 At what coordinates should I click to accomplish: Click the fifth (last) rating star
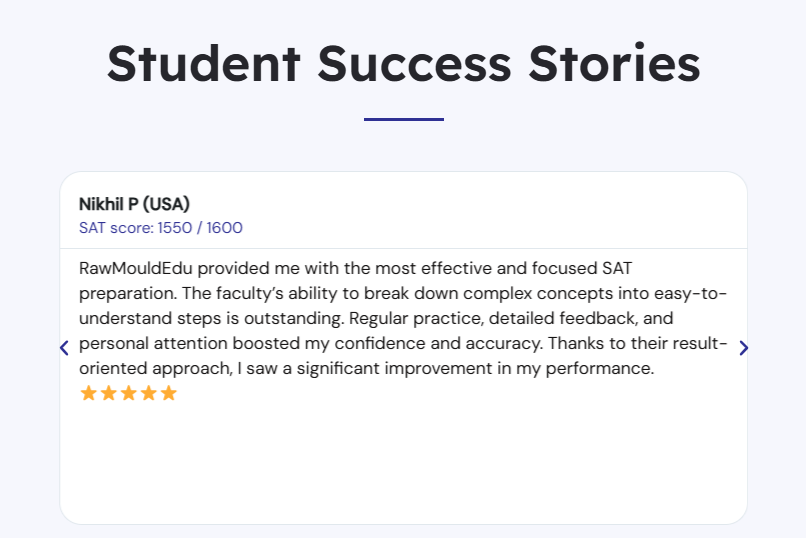click(x=168, y=393)
